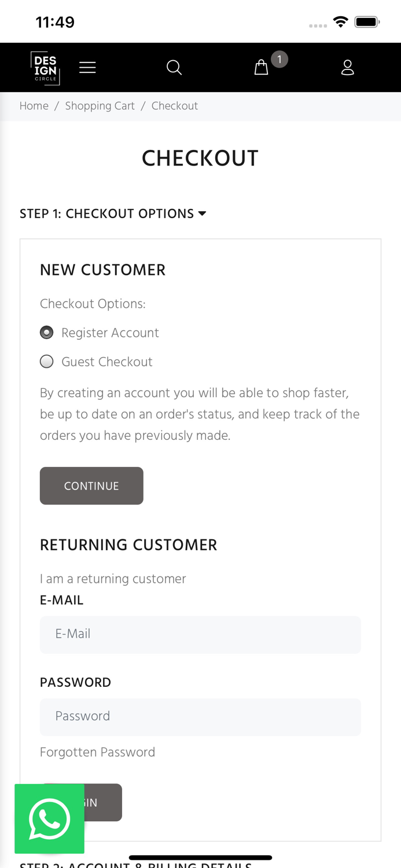Open WhatsApp chat button

pos(49,818)
